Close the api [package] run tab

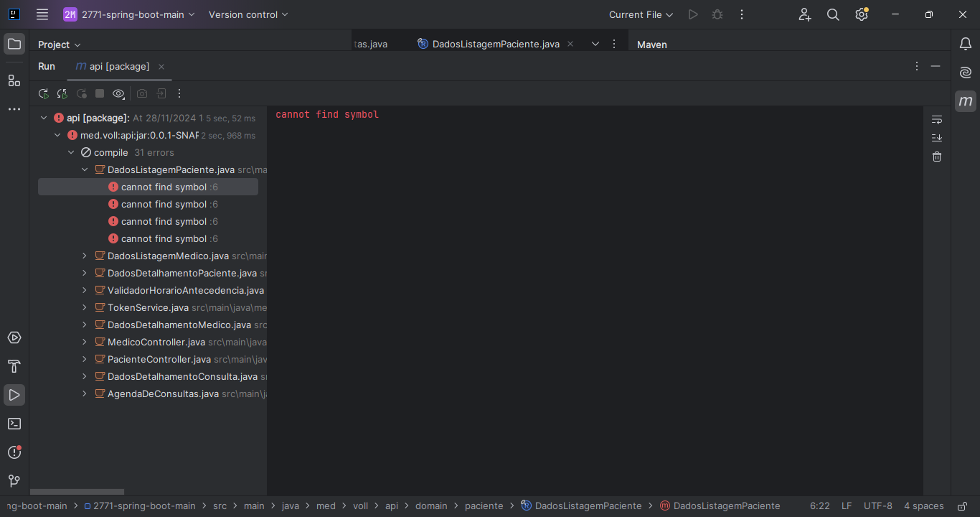coord(161,67)
